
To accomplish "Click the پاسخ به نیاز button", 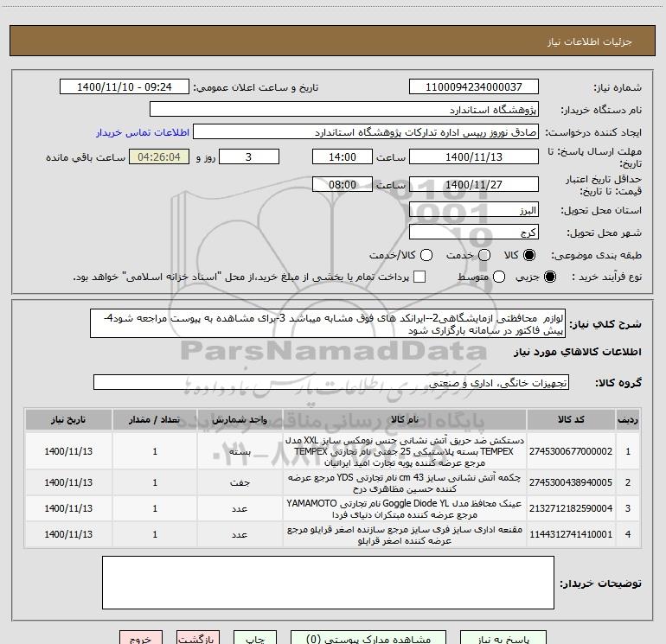I will 503,638.
